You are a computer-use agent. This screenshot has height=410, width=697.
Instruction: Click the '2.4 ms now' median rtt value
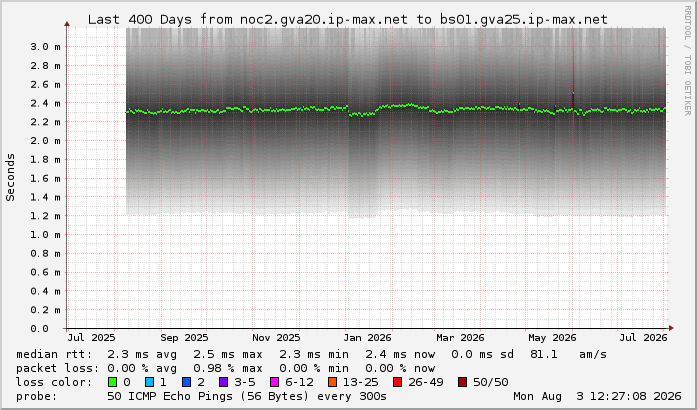point(400,354)
